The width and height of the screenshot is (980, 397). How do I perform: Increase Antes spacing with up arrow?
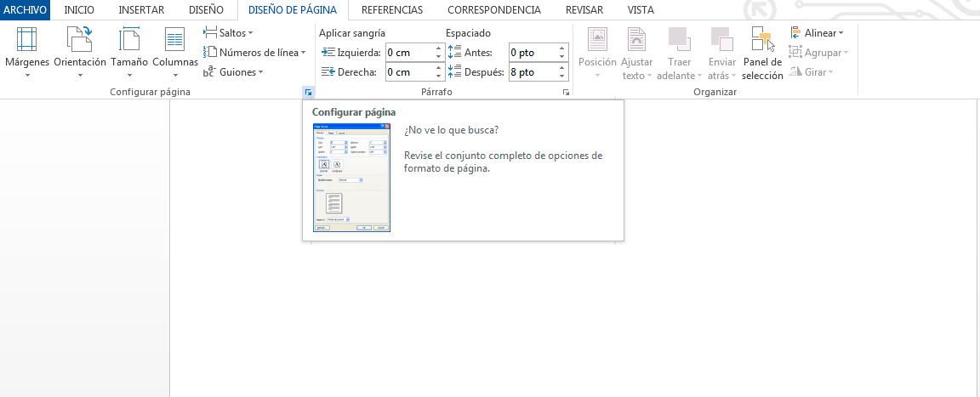561,48
